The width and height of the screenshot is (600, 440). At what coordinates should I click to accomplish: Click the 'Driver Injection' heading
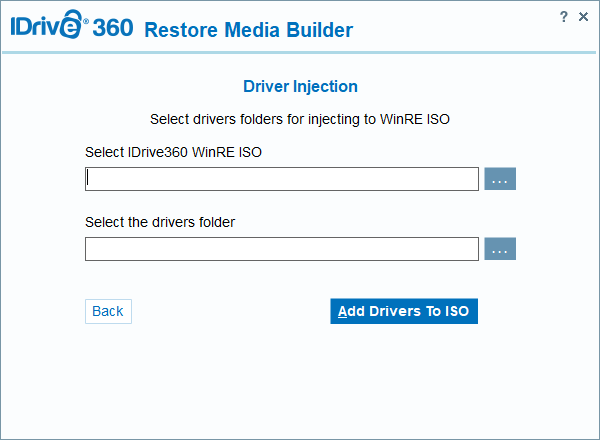[300, 87]
